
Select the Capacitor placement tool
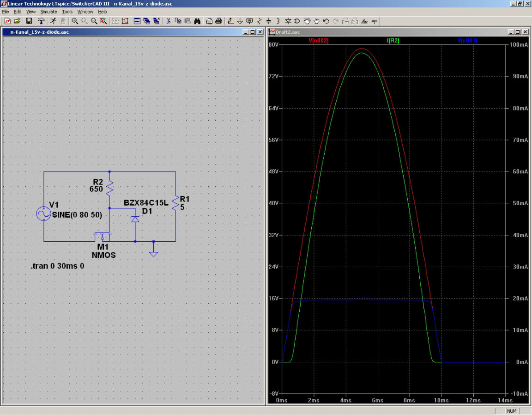click(x=269, y=21)
